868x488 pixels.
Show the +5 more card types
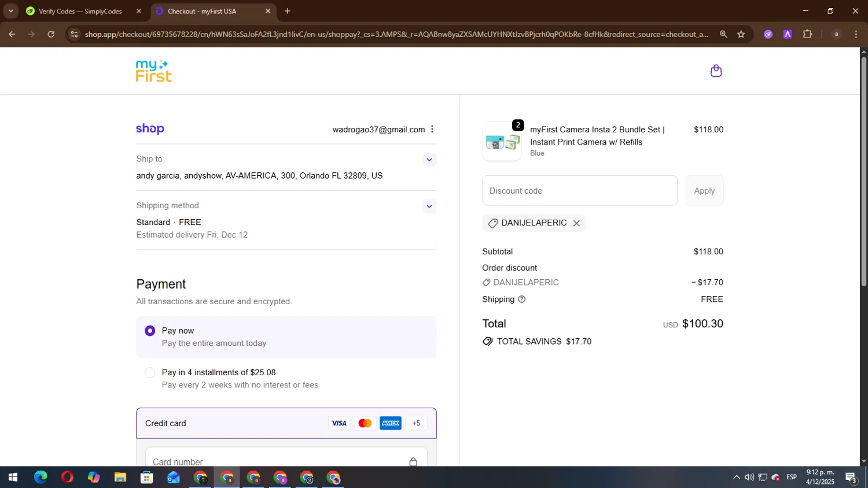pos(417,423)
